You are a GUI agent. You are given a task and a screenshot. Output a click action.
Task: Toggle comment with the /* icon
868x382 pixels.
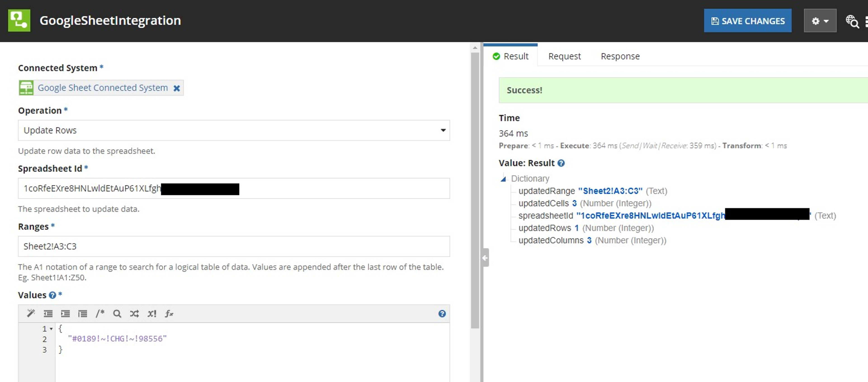tap(100, 313)
